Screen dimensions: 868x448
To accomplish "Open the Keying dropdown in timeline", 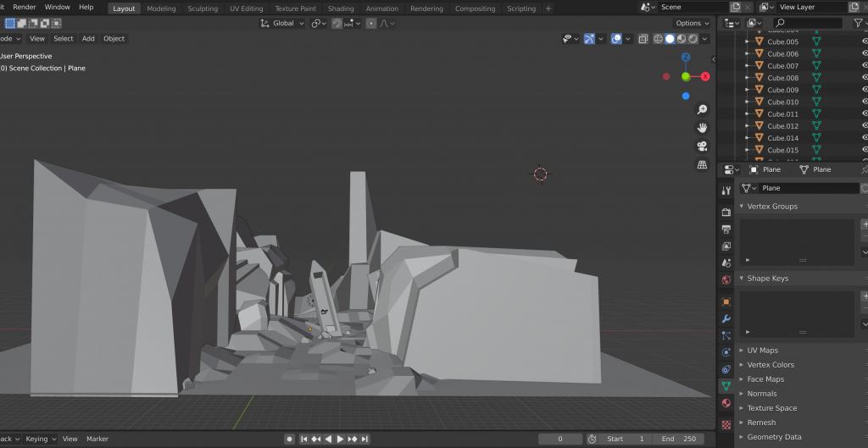I will point(41,439).
